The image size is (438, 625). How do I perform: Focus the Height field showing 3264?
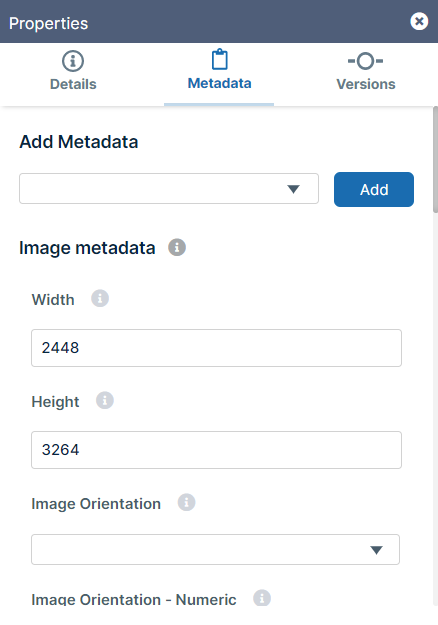tap(216, 450)
